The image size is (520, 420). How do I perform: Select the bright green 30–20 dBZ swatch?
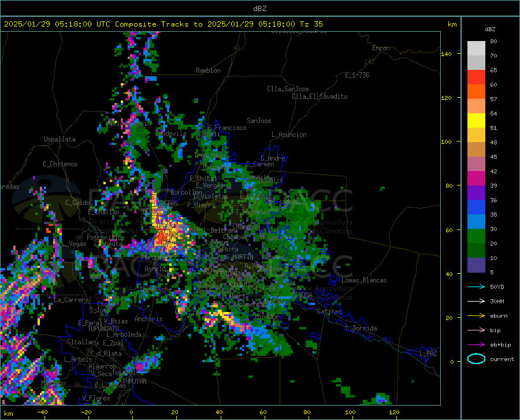[476, 236]
